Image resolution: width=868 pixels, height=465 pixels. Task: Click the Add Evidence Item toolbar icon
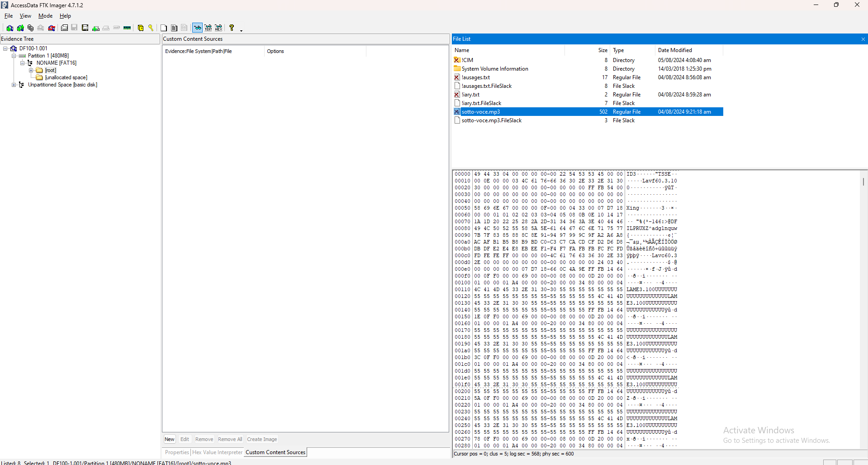point(9,28)
